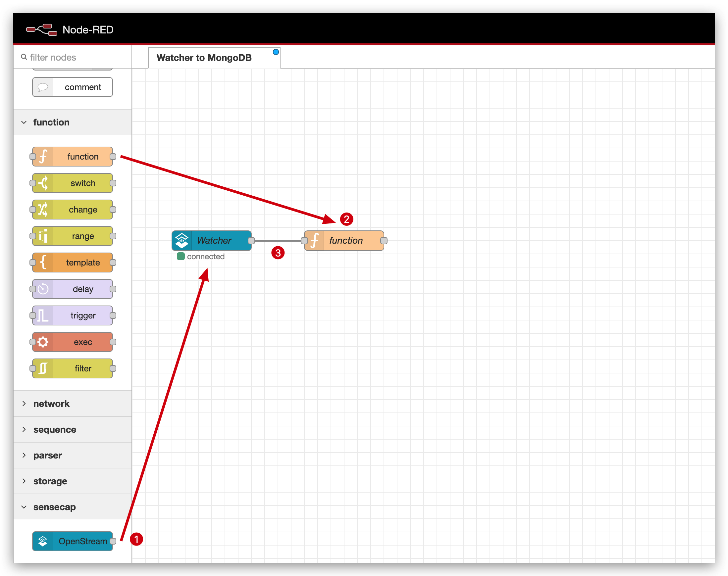
Task: Click the search magnifier icon in palette
Action: 24,57
